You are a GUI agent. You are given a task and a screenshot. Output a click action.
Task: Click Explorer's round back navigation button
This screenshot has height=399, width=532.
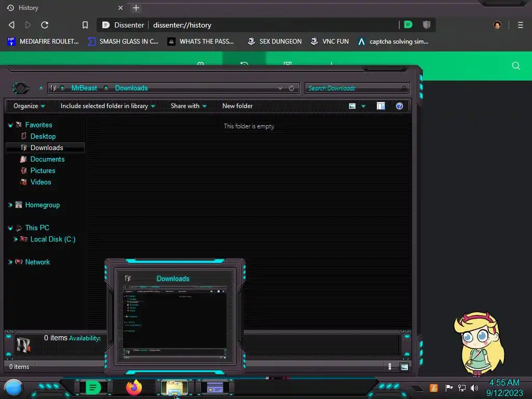coord(21,88)
